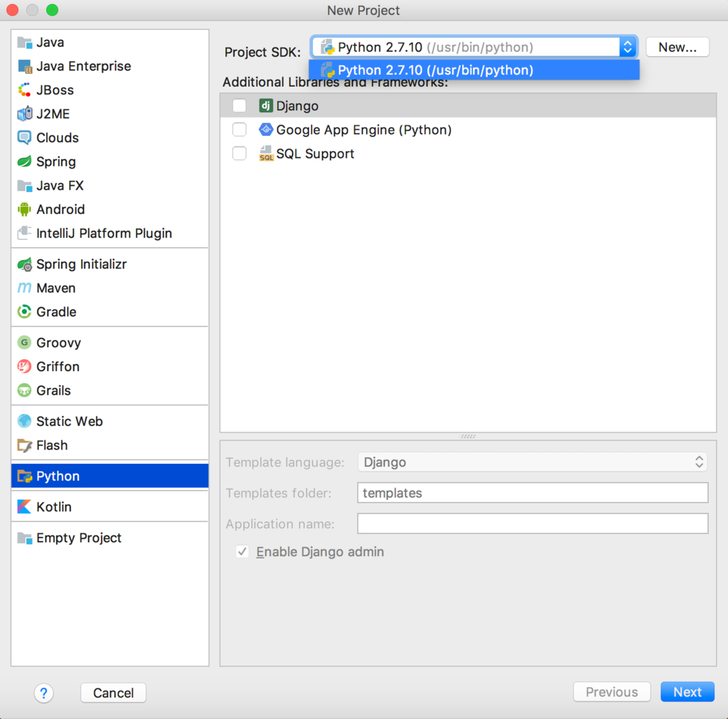The width and height of the screenshot is (728, 719).
Task: Select Java Enterprise project type
Action: pos(84,66)
